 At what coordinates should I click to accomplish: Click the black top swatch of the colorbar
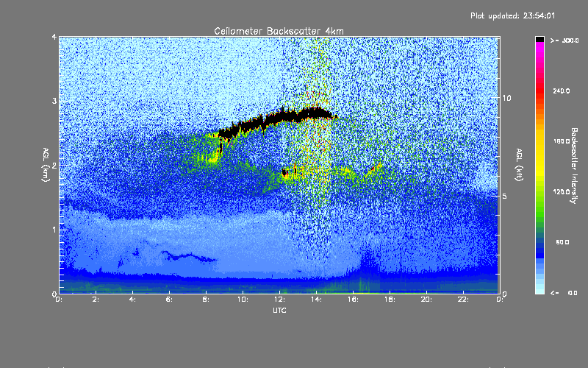[539, 40]
